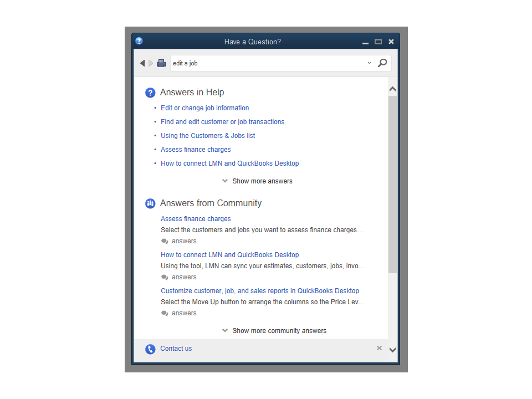532x399 pixels.
Task: Click the help icon in the title bar
Action: pyautogui.click(x=139, y=41)
